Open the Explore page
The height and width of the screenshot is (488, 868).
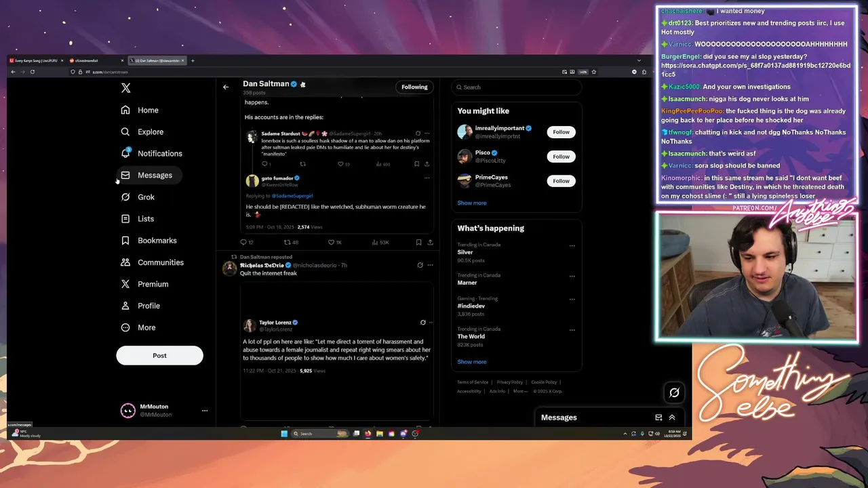pos(142,131)
